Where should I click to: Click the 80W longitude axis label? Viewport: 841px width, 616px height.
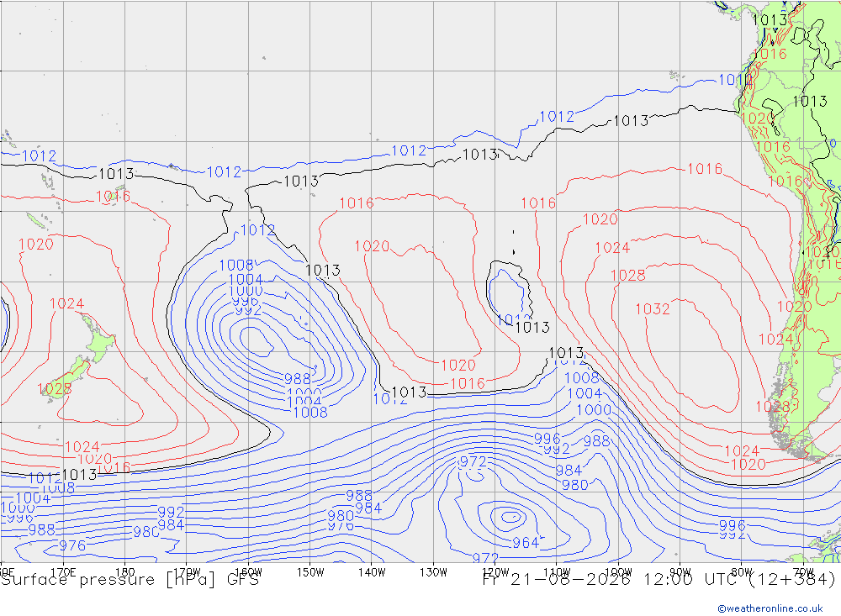coord(742,572)
